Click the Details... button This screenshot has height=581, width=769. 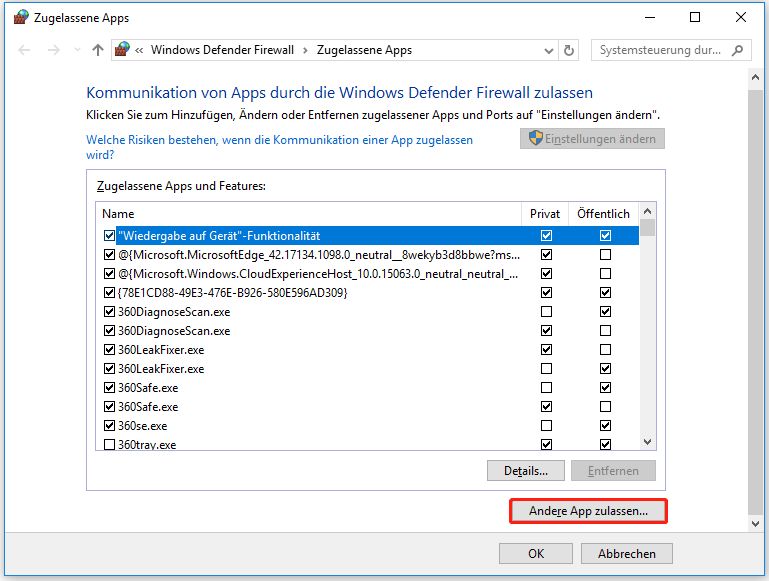(x=526, y=471)
